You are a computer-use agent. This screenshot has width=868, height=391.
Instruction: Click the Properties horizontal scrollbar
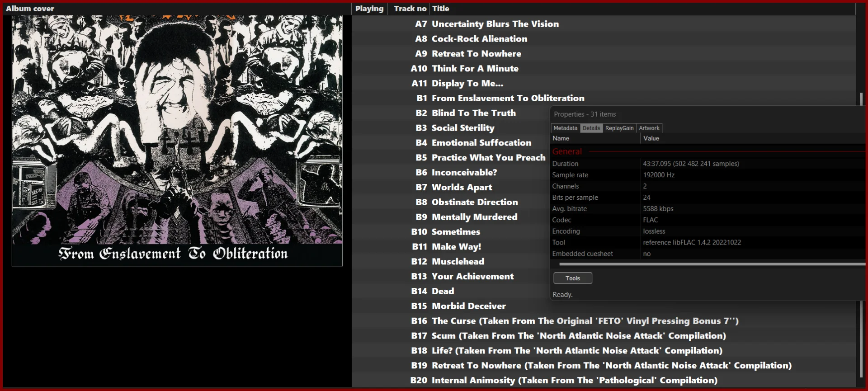[x=712, y=264]
